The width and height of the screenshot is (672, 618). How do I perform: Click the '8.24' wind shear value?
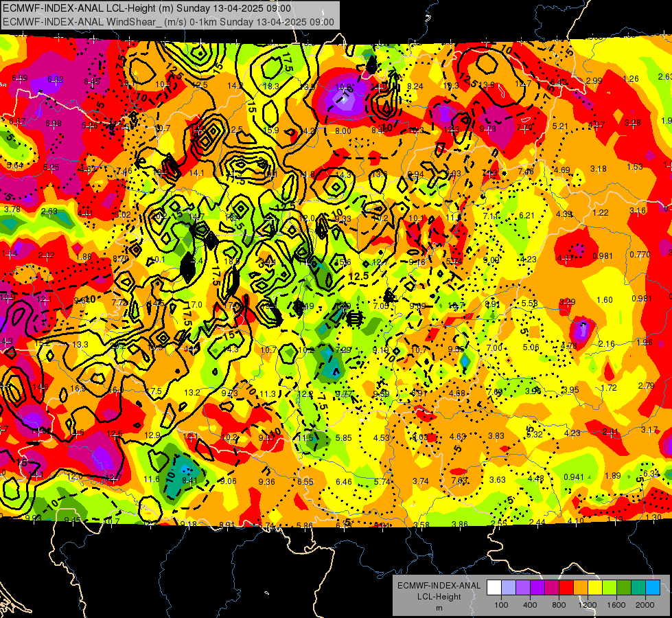pyautogui.click(x=415, y=87)
